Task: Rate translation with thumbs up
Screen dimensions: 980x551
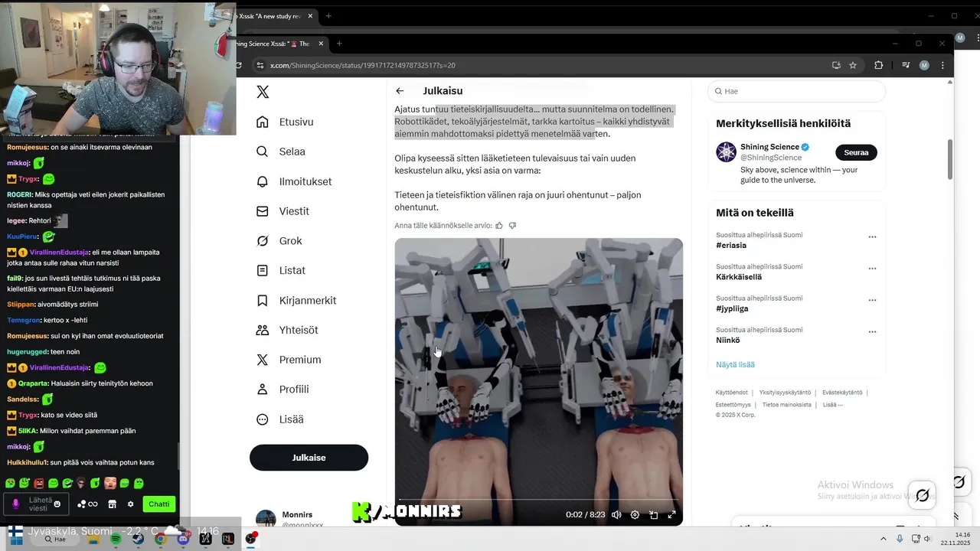Action: 499,226
